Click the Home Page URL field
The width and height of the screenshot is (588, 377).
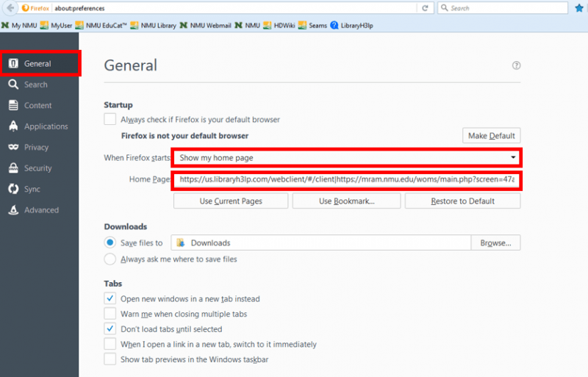346,179
